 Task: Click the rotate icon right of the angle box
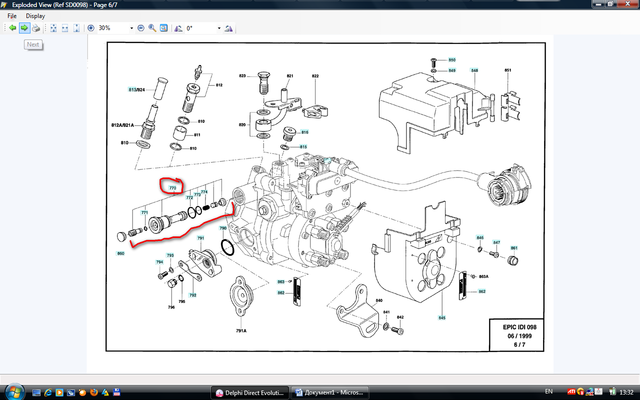(x=230, y=28)
